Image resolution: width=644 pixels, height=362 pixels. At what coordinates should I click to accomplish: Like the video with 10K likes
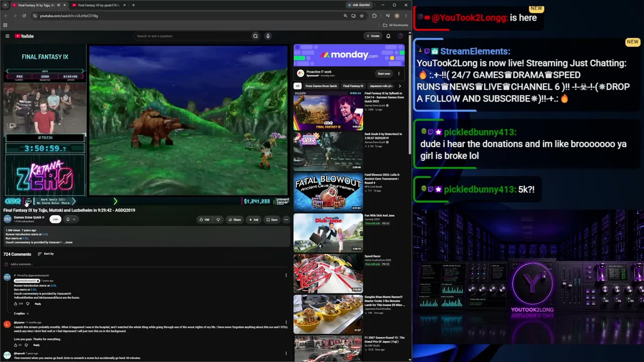[204, 220]
